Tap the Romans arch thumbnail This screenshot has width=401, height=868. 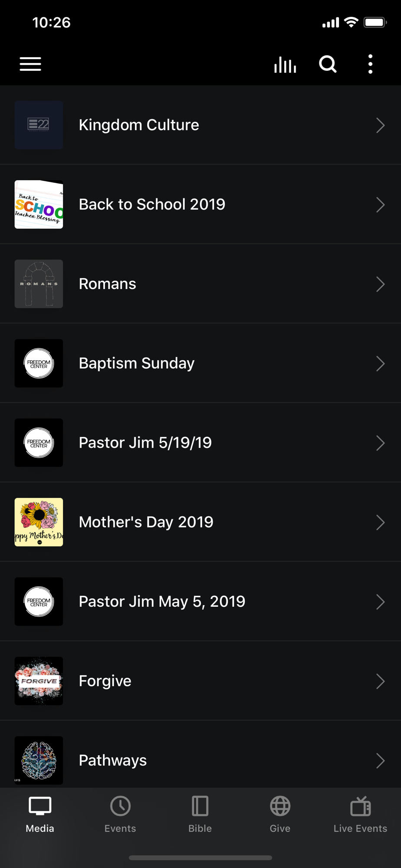39,284
